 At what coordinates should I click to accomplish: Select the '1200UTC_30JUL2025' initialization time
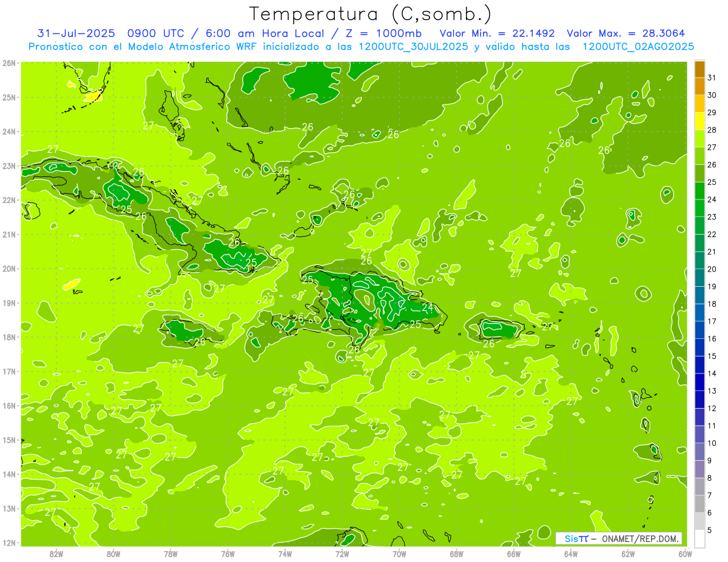413,47
